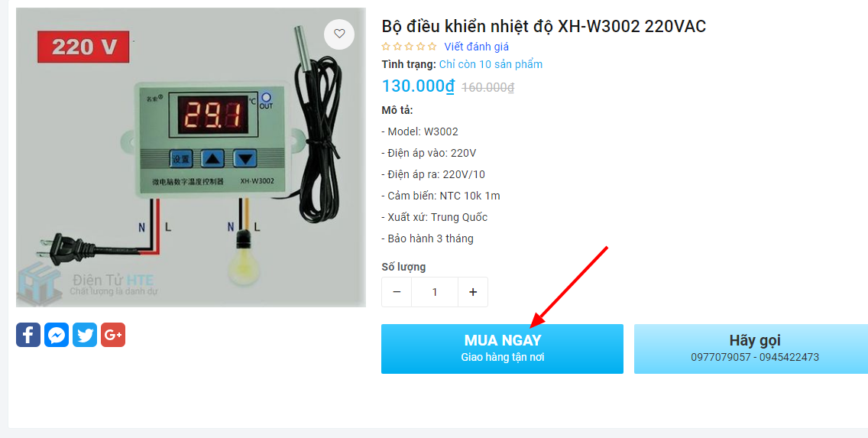Share product on Twitter

(85, 335)
